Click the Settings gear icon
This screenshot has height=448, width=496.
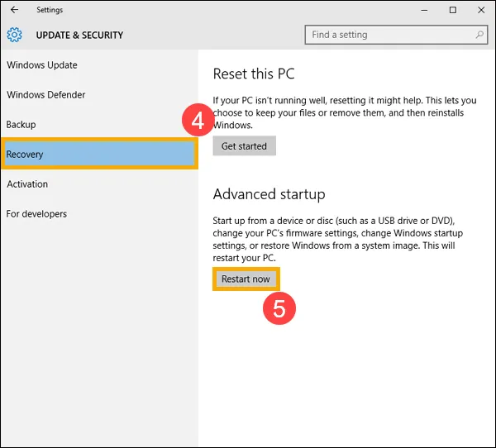tap(15, 35)
